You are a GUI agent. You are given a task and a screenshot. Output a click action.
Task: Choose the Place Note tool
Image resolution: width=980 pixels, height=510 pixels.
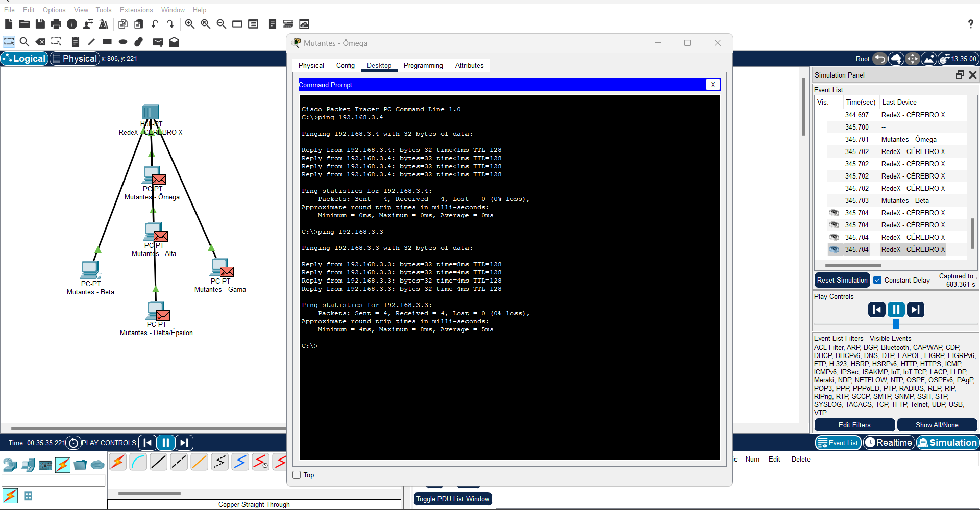tap(76, 42)
